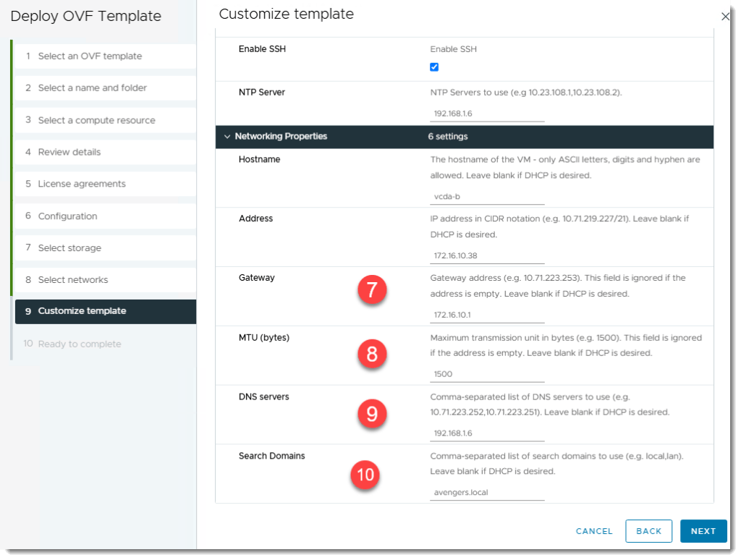Collapse the Networking Properties section
Image resolution: width=741 pixels, height=560 pixels.
point(228,136)
